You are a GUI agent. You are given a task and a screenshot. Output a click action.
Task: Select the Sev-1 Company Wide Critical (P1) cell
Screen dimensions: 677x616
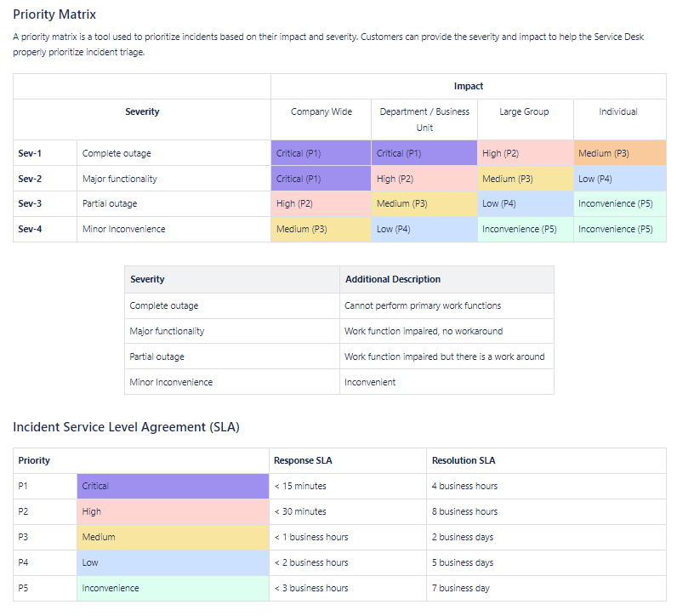click(x=321, y=153)
